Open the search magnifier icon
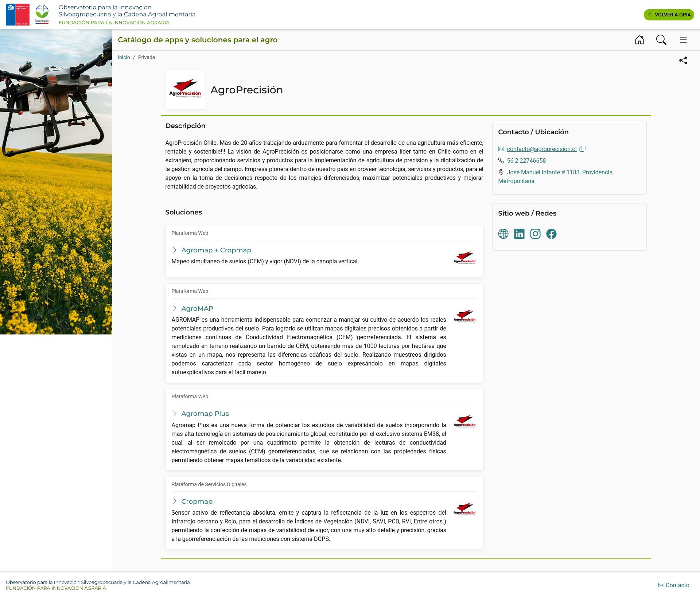The width and height of the screenshot is (700, 600). [x=661, y=40]
